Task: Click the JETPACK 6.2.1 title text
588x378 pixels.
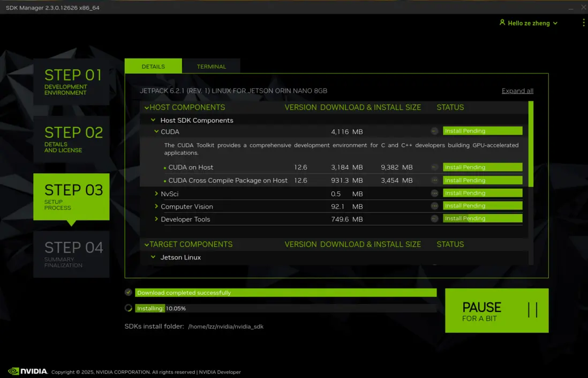Action: (x=233, y=91)
